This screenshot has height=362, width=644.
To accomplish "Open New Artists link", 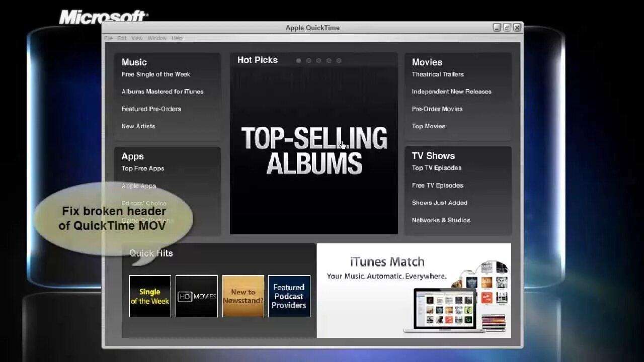I will click(x=138, y=126).
